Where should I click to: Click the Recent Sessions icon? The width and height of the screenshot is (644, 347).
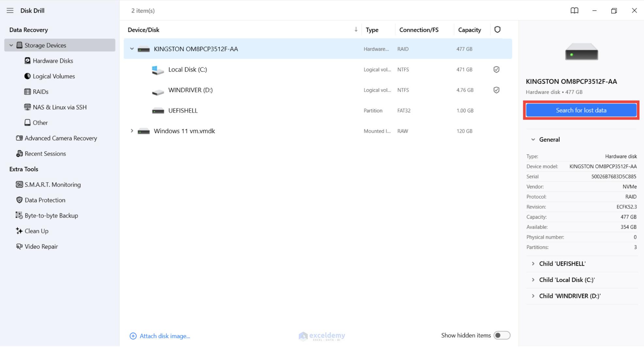19,154
